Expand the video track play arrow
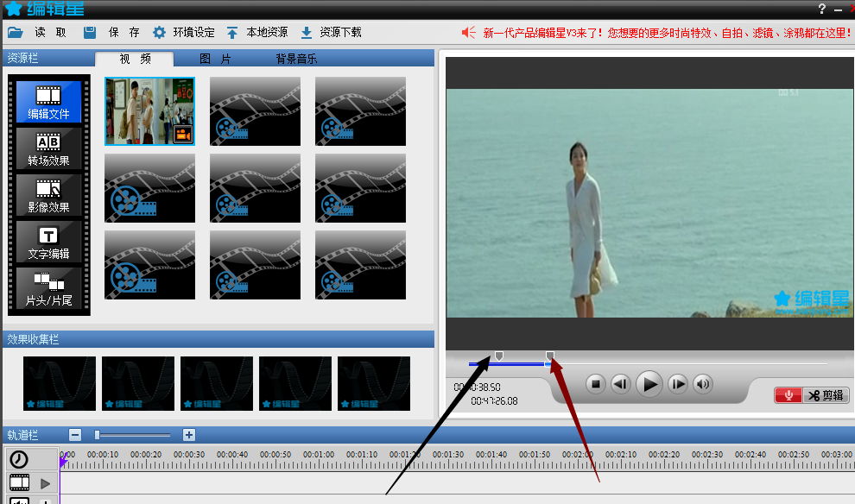The width and height of the screenshot is (855, 504). pos(46,483)
